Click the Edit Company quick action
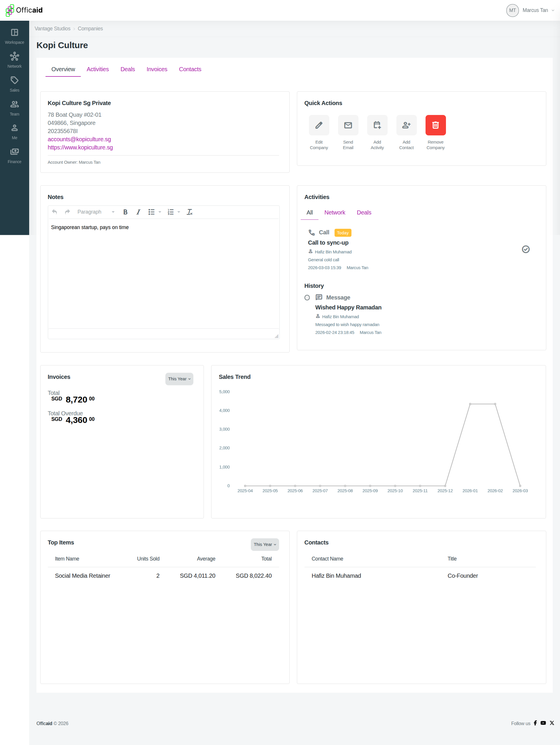560x745 pixels. pos(319,125)
